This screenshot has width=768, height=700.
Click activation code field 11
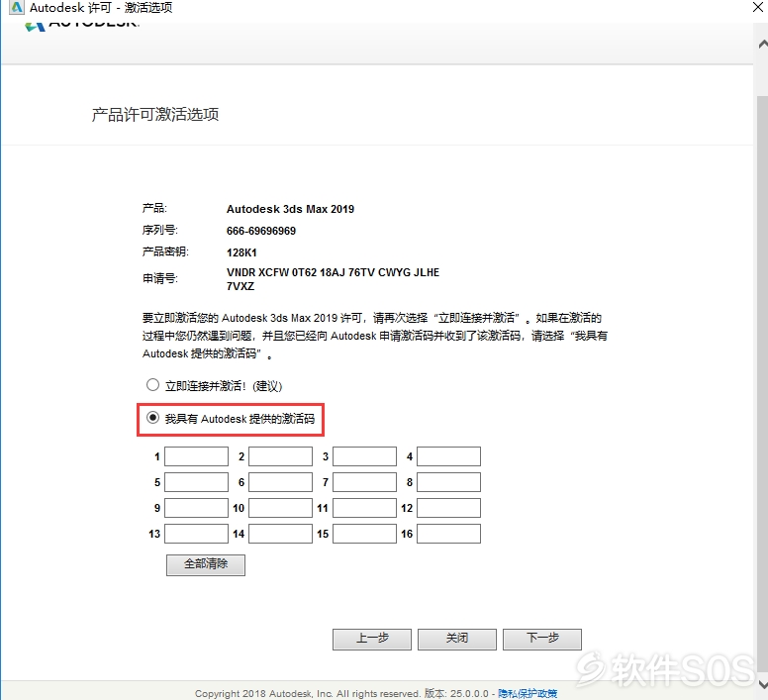pyautogui.click(x=365, y=508)
